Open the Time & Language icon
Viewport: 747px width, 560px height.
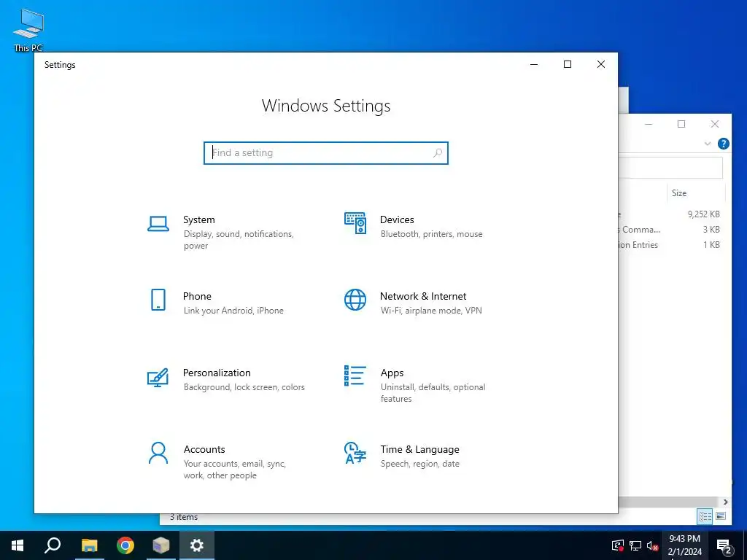tap(355, 453)
